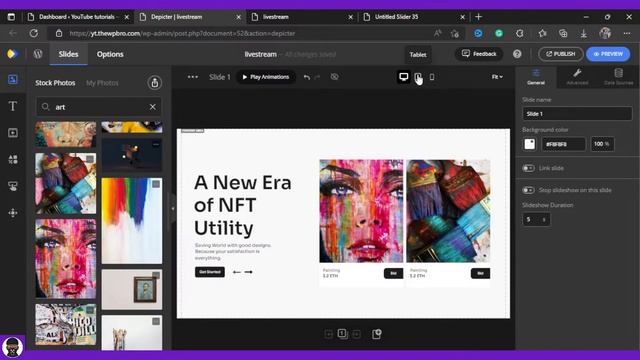Clear the art search query
The height and width of the screenshot is (360, 640).
pos(152,107)
